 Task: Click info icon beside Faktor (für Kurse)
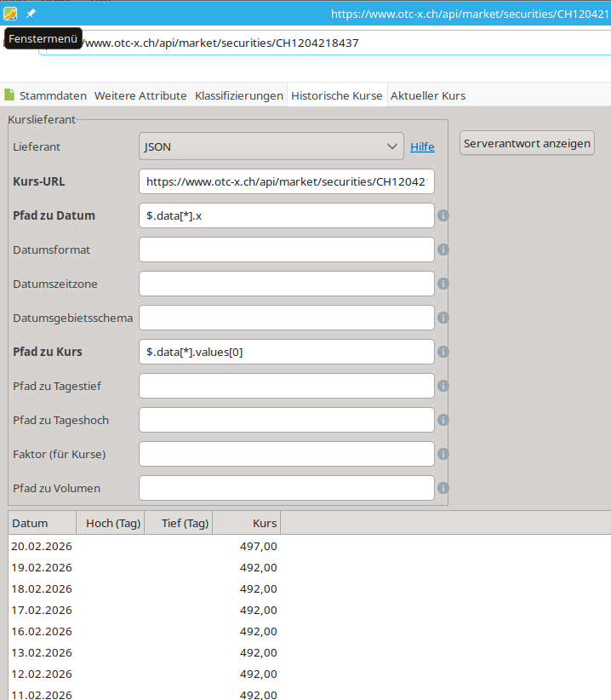point(443,454)
